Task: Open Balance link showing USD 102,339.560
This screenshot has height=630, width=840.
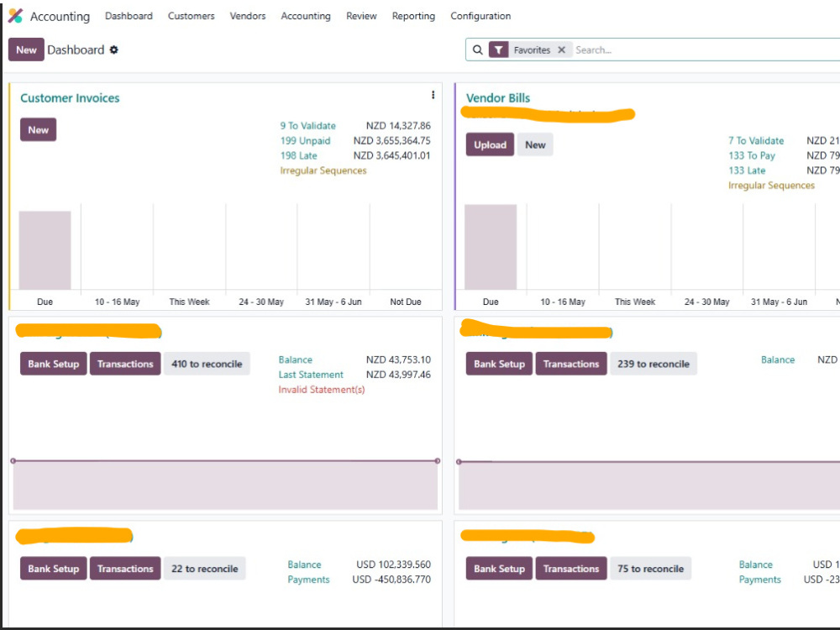Action: [304, 564]
